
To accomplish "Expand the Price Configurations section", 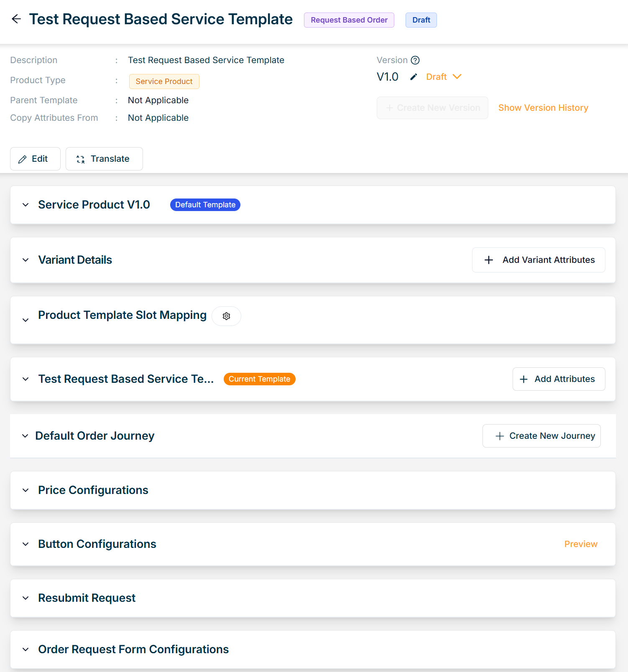I will click(26, 490).
